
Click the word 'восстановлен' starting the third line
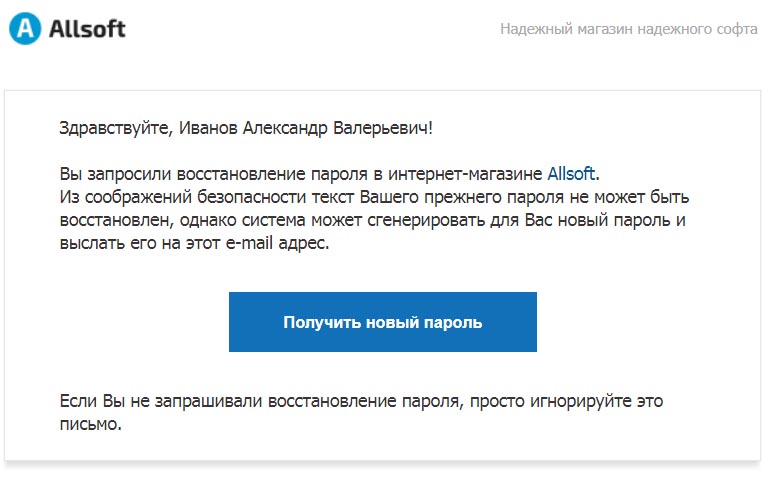click(x=115, y=220)
